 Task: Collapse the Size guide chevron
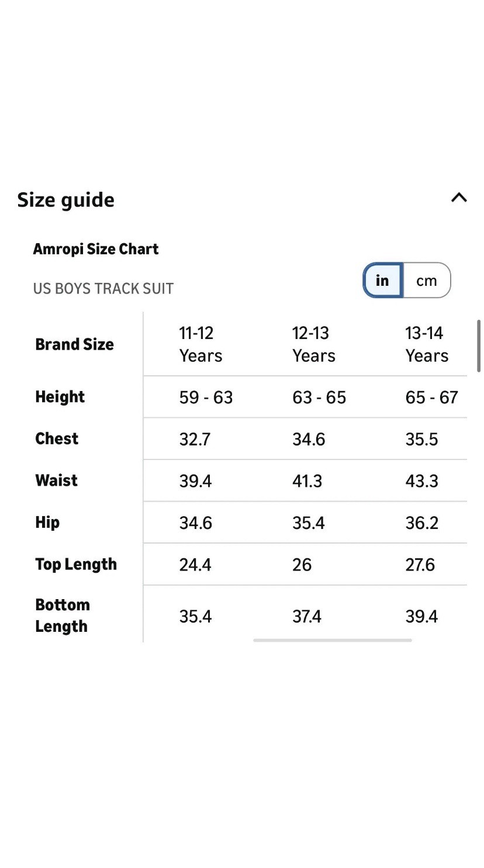click(x=459, y=198)
